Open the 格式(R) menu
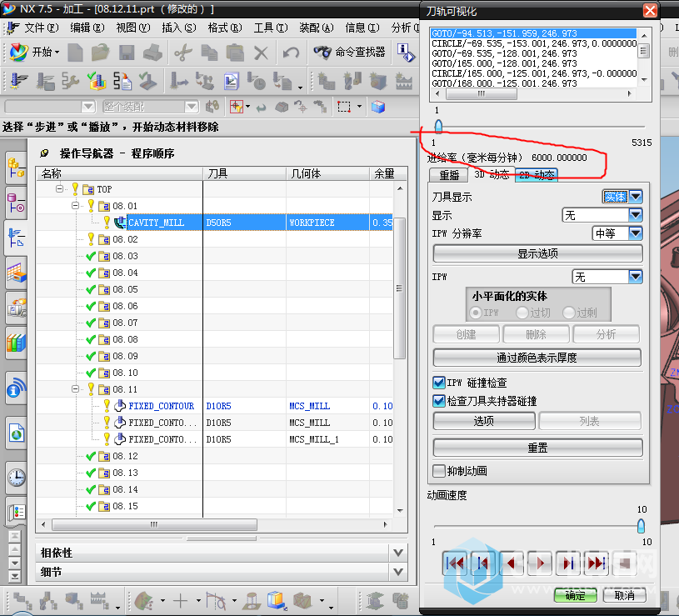The image size is (679, 616). point(225,28)
